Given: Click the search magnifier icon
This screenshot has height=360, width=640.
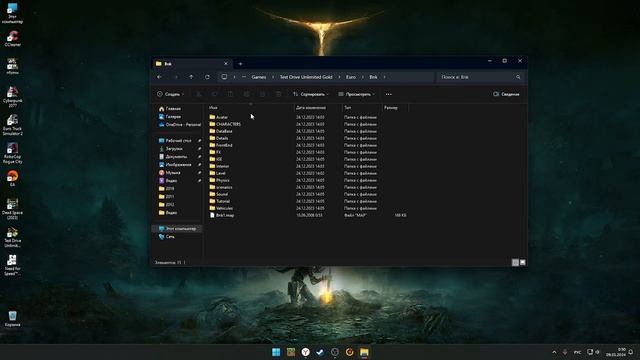Looking at the screenshot, I should point(518,77).
